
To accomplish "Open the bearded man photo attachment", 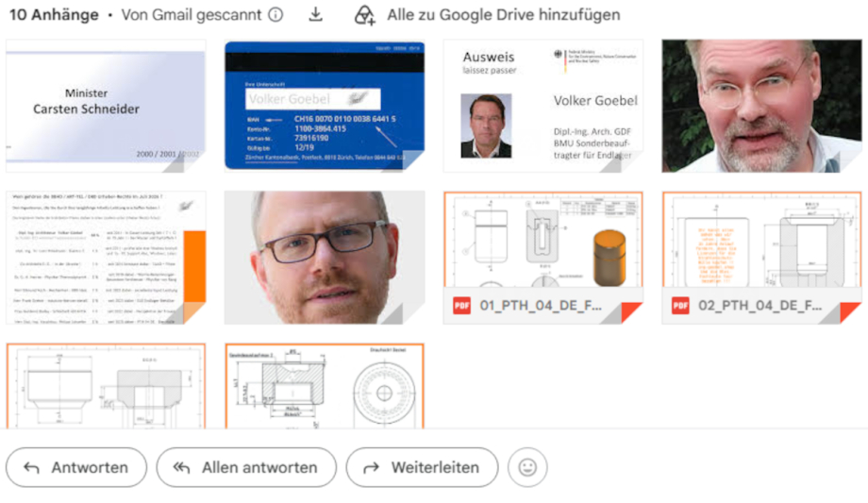I will (761, 106).
